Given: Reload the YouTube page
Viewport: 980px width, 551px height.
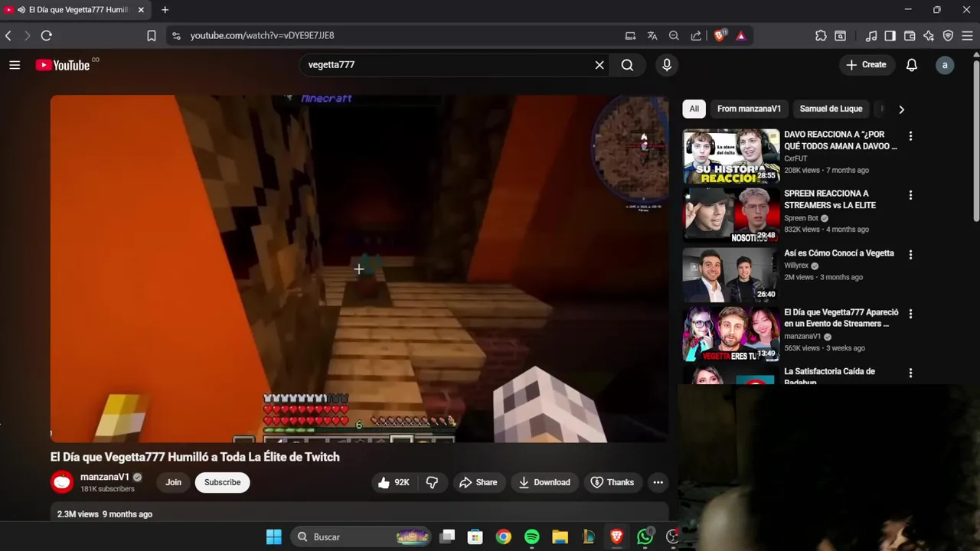Looking at the screenshot, I should (x=47, y=35).
